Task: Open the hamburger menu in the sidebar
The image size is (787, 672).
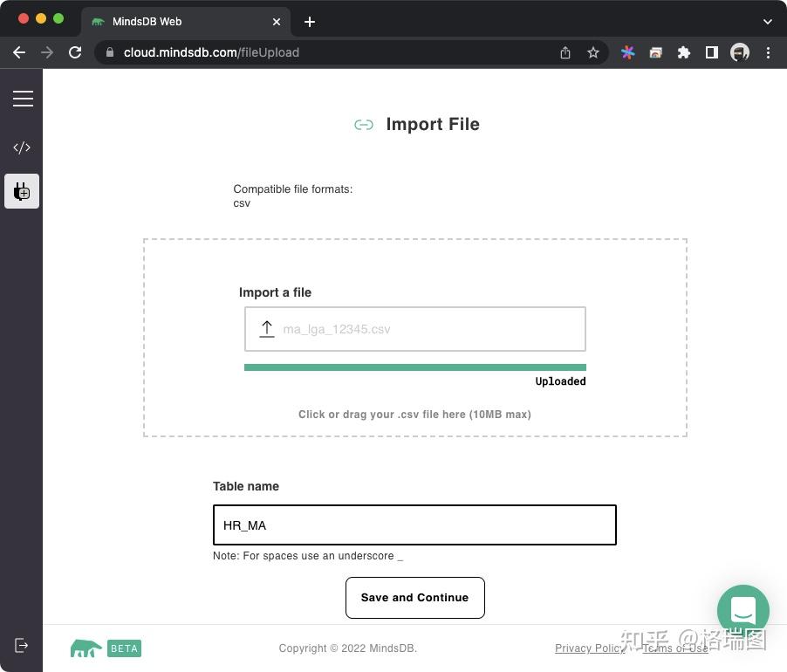Action: (x=23, y=99)
